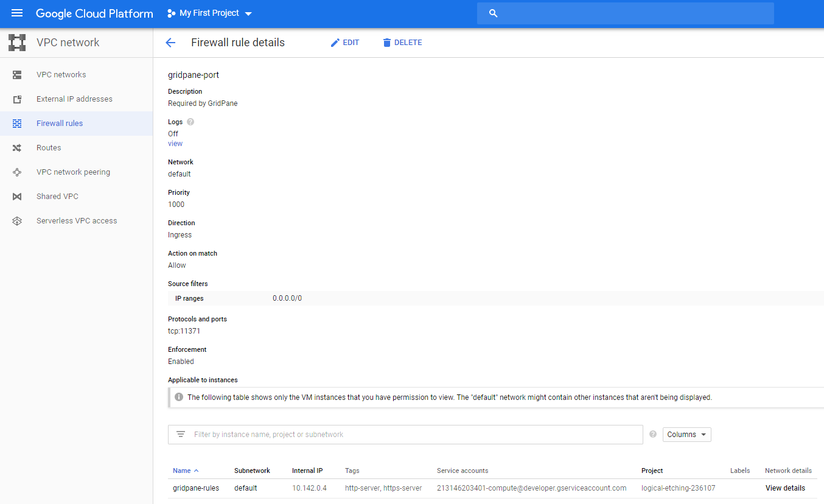Open the hamburger navigation menu

pyautogui.click(x=17, y=13)
